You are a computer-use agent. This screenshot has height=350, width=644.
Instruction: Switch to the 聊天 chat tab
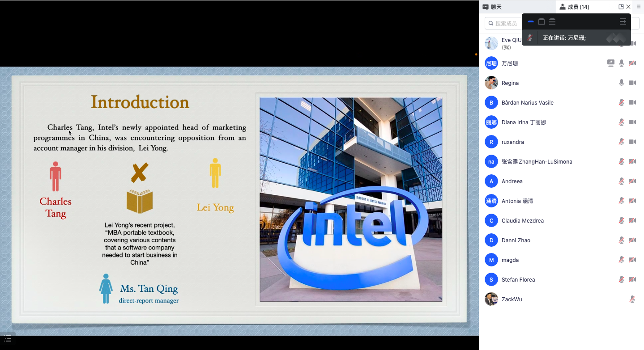click(492, 7)
